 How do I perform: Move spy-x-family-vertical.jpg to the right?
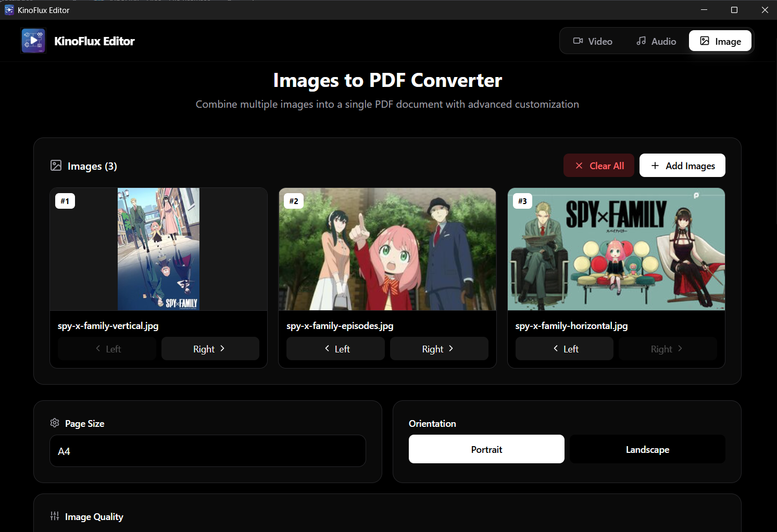click(210, 349)
